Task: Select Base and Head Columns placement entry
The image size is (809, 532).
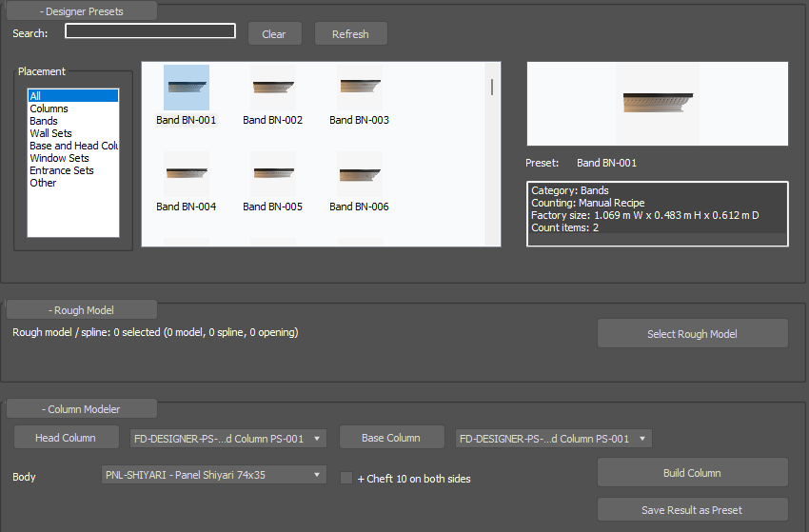Action: (x=73, y=146)
